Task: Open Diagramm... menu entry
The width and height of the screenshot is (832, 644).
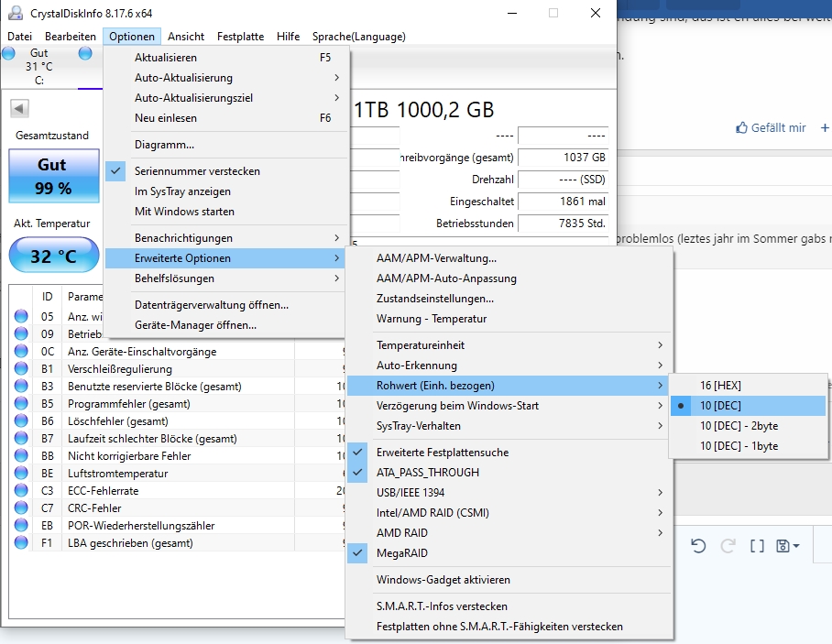Action: (x=225, y=145)
